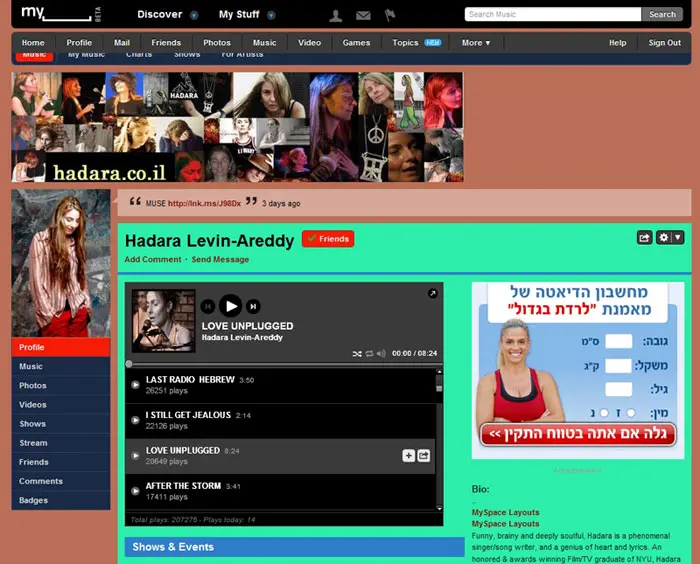Select Shows in the left sidebar
Screen dimensions: 700x564
[x=61, y=424]
